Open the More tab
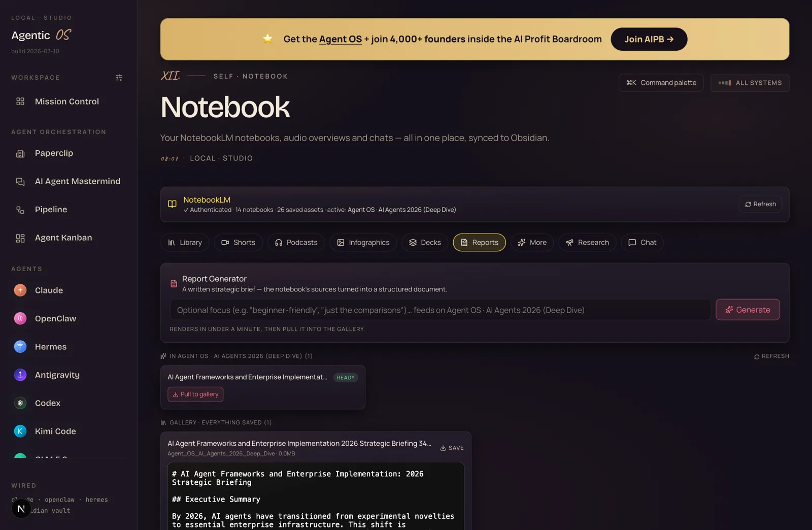 coord(532,243)
